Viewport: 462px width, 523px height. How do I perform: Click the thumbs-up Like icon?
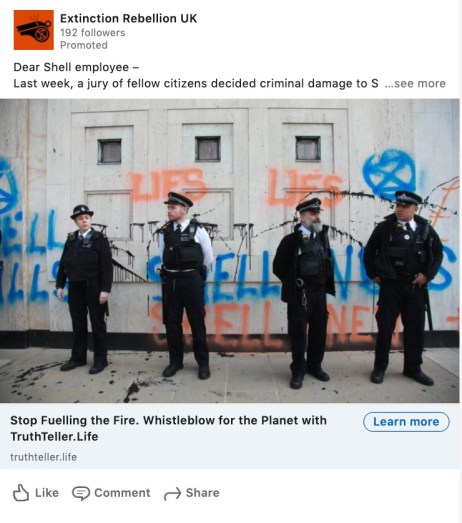click(21, 493)
